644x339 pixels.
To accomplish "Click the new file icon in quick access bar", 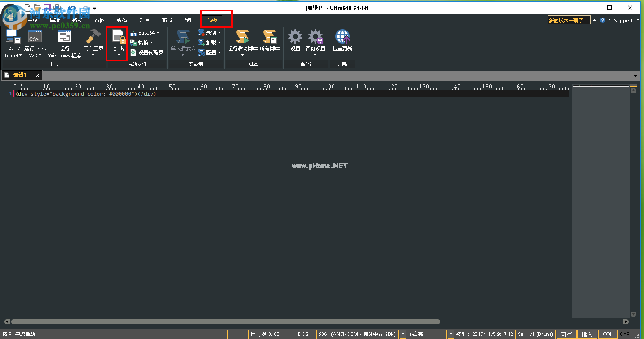I will (x=28, y=8).
